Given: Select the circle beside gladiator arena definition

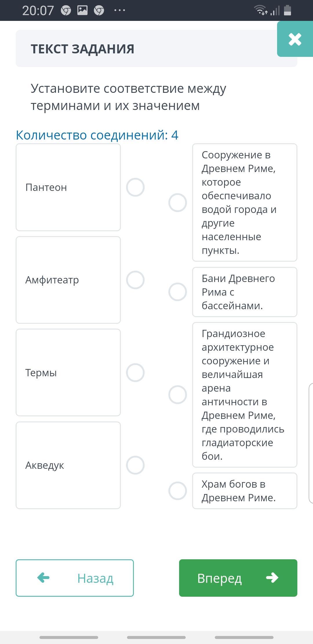Looking at the screenshot, I should [178, 395].
